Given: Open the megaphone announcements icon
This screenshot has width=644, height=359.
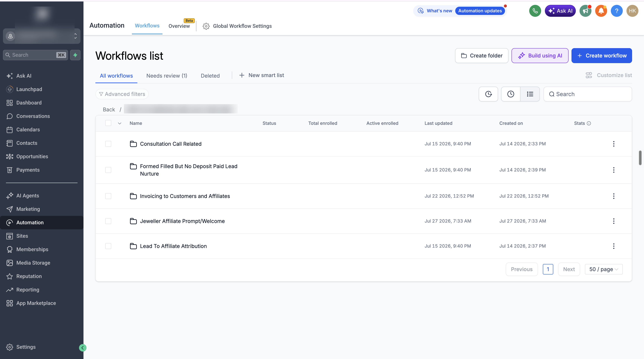Looking at the screenshot, I should click(x=585, y=11).
